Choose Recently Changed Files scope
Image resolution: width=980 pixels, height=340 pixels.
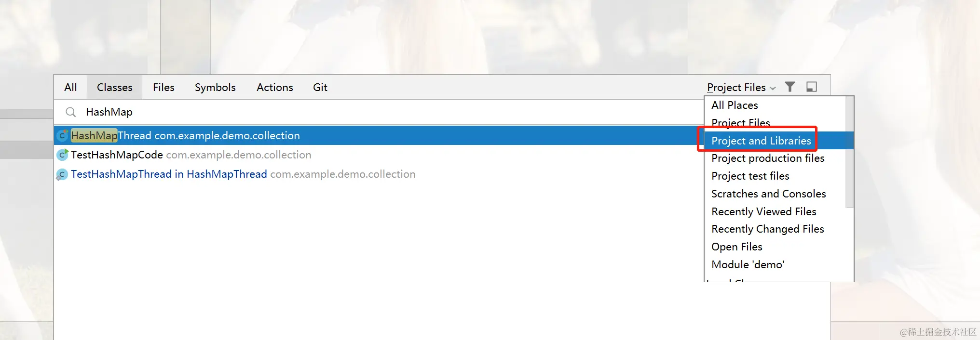(x=776, y=229)
